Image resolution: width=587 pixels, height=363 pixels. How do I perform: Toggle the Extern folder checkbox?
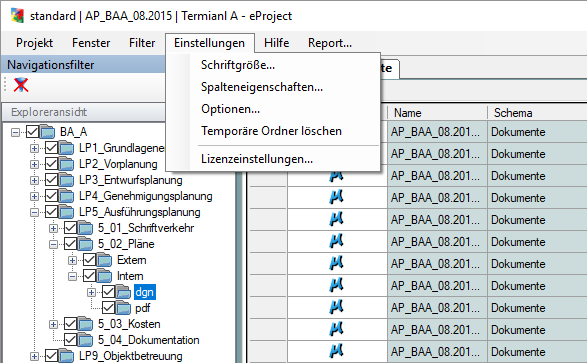click(89, 260)
